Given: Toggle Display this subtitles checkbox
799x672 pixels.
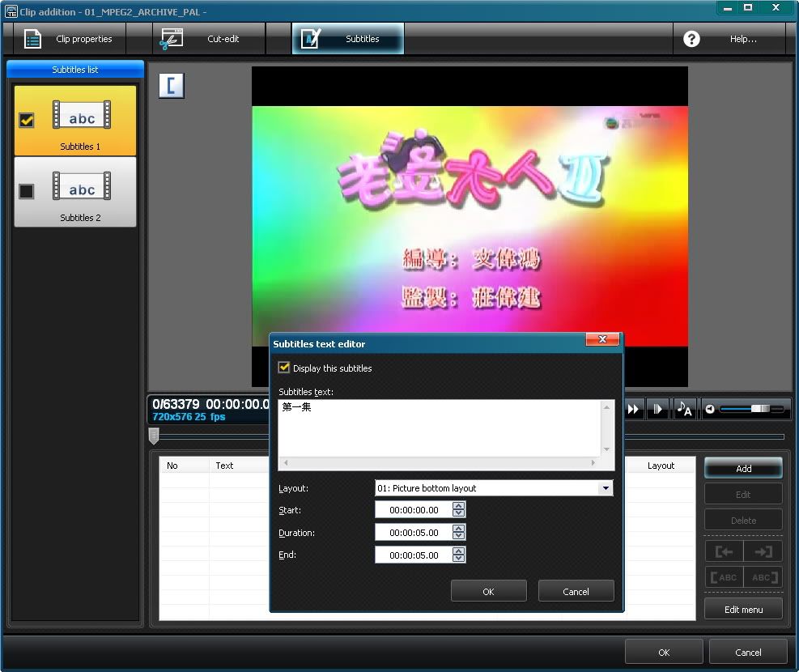Looking at the screenshot, I should (x=284, y=368).
